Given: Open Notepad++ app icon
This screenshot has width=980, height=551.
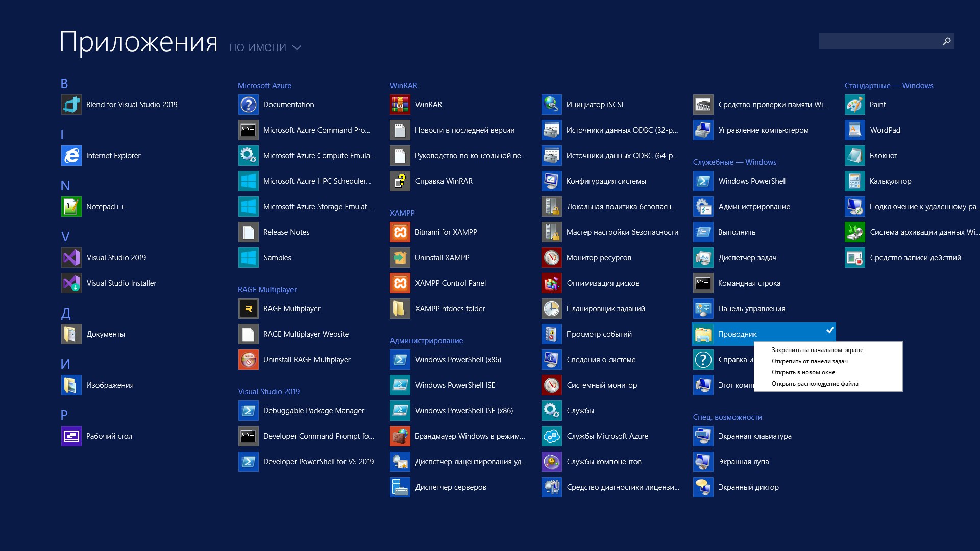Looking at the screenshot, I should click(71, 207).
